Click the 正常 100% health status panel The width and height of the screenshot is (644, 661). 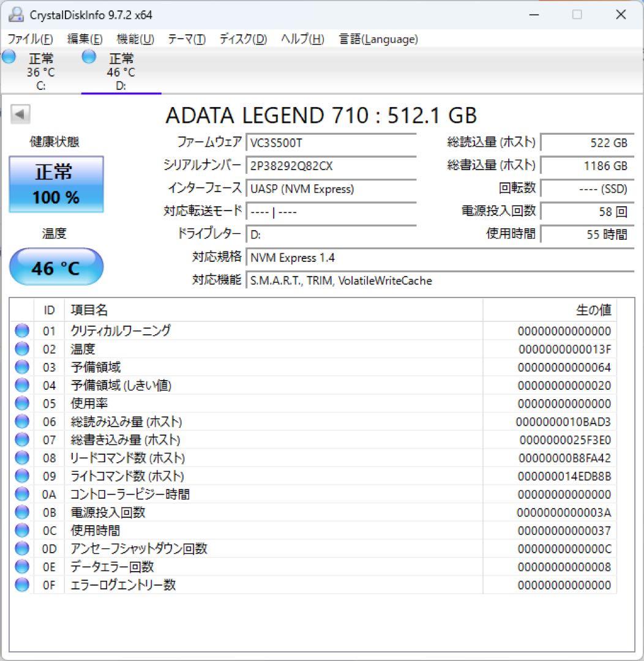[x=56, y=183]
